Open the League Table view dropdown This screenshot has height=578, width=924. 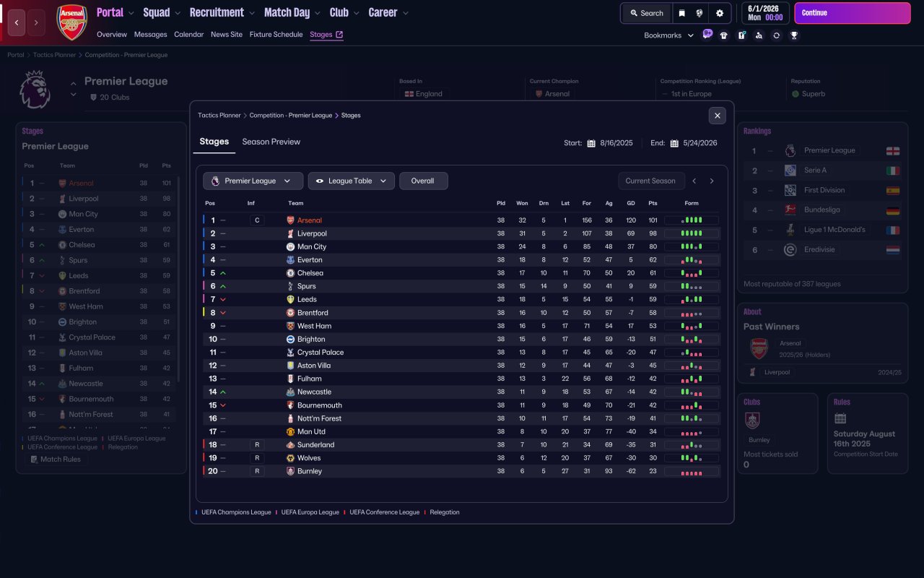tap(352, 181)
